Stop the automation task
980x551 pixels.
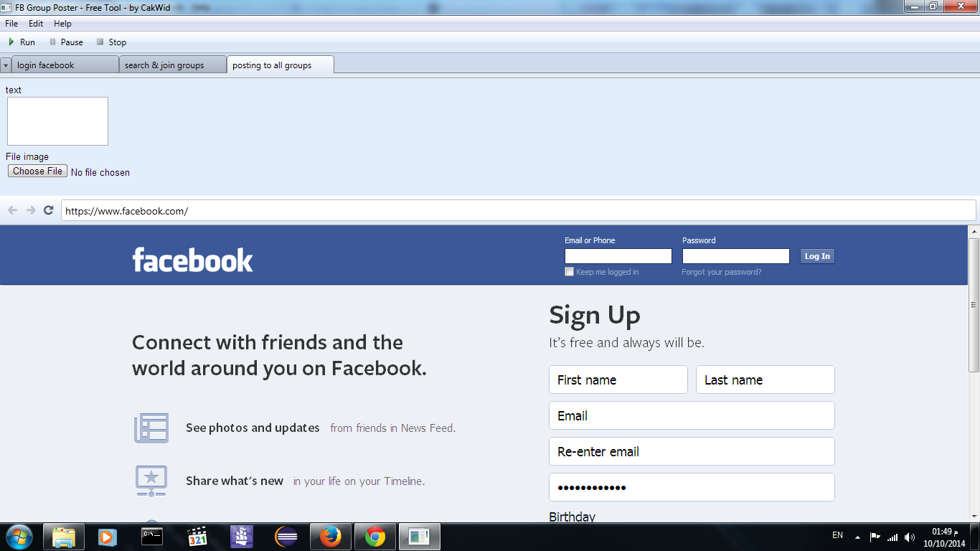click(x=111, y=42)
